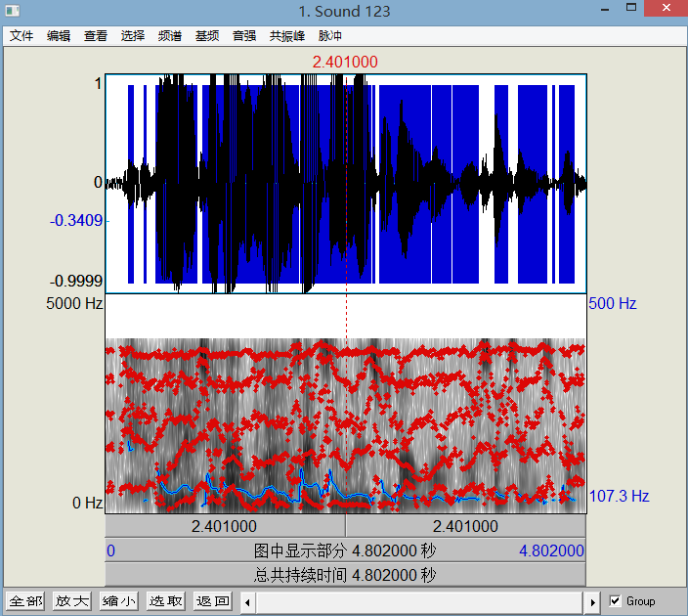Click the -0.3409 amplitude value
This screenshot has width=688, height=616.
click(76, 220)
